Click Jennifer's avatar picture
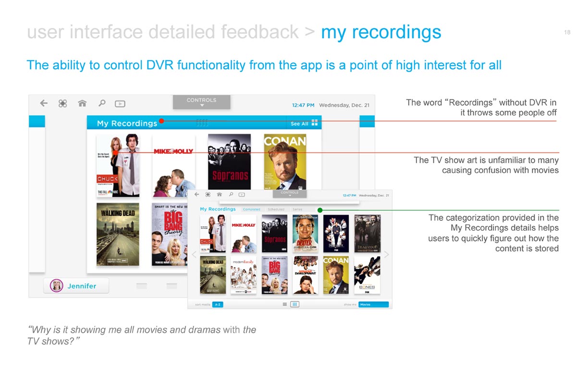This screenshot has height=380, width=588. coord(57,286)
